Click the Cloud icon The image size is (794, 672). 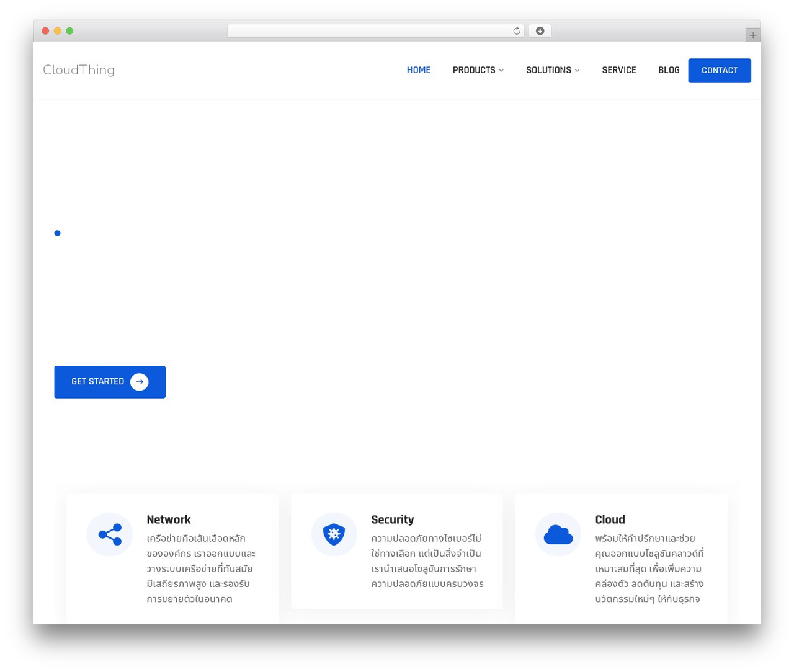[558, 534]
